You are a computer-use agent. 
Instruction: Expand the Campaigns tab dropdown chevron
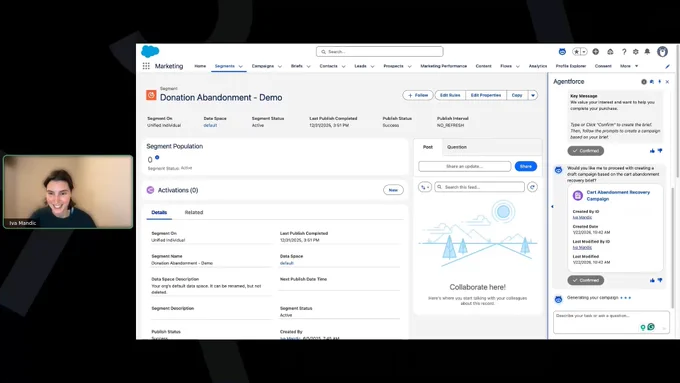(280, 66)
